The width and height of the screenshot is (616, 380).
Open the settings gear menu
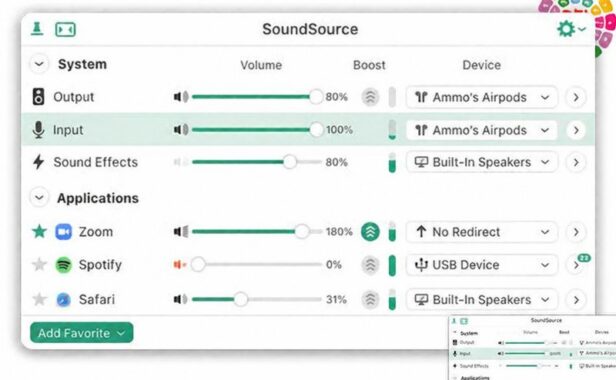571,29
